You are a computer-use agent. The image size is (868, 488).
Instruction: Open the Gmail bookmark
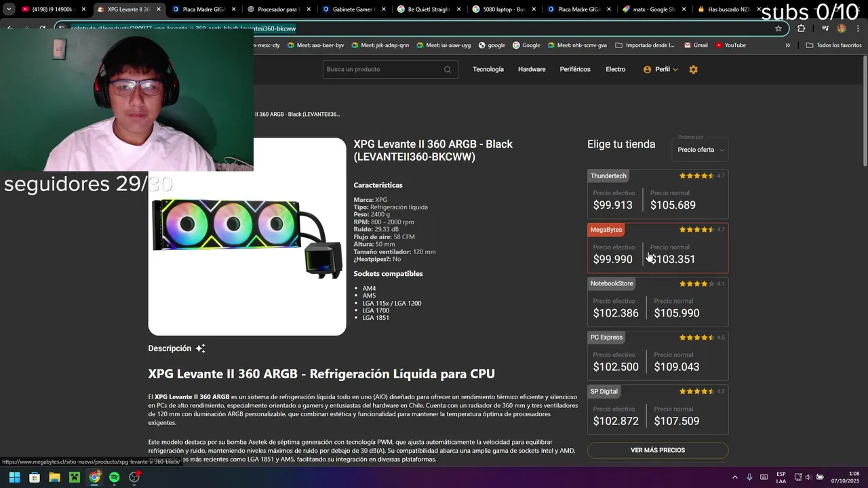(696, 45)
